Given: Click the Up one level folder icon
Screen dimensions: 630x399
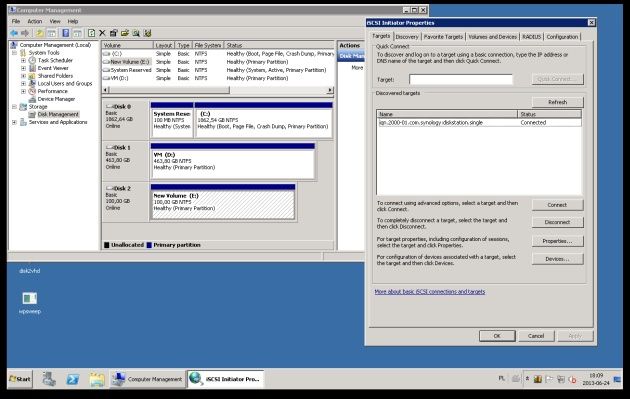Looking at the screenshot, I should 40,33.
